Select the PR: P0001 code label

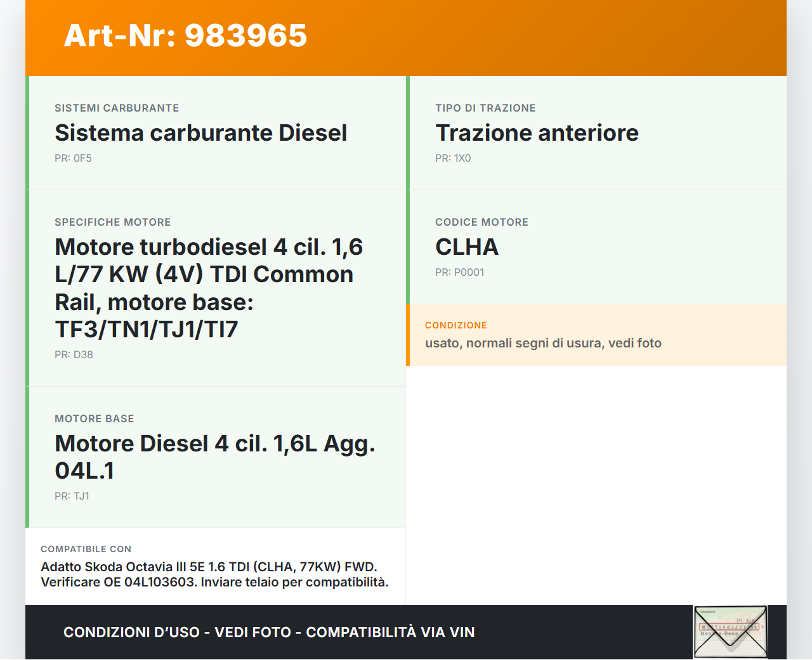coord(459,272)
